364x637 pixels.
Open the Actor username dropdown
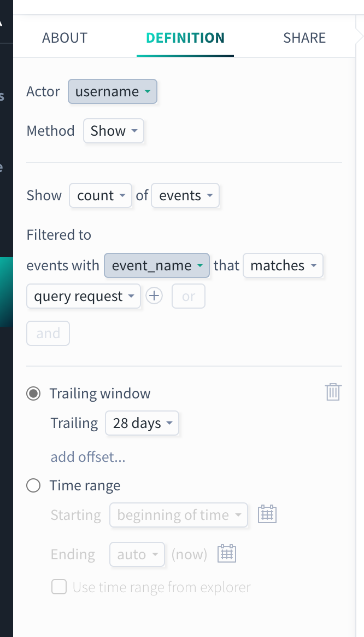point(113,91)
